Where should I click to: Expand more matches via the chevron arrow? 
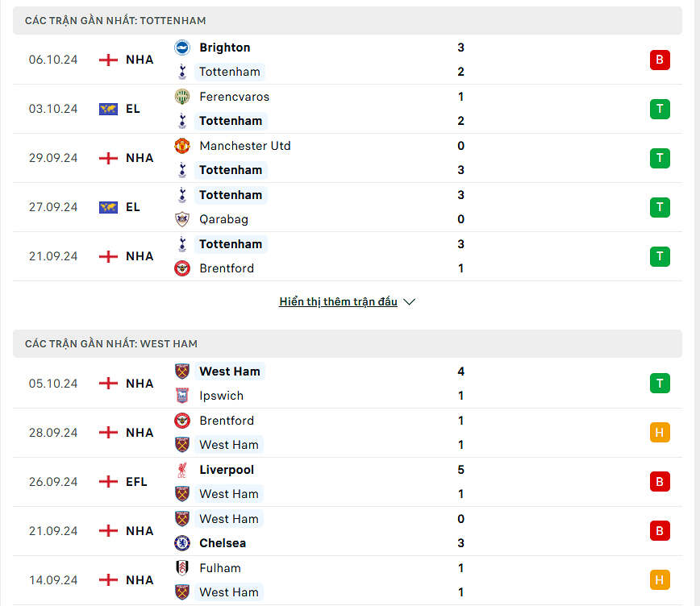(x=409, y=302)
